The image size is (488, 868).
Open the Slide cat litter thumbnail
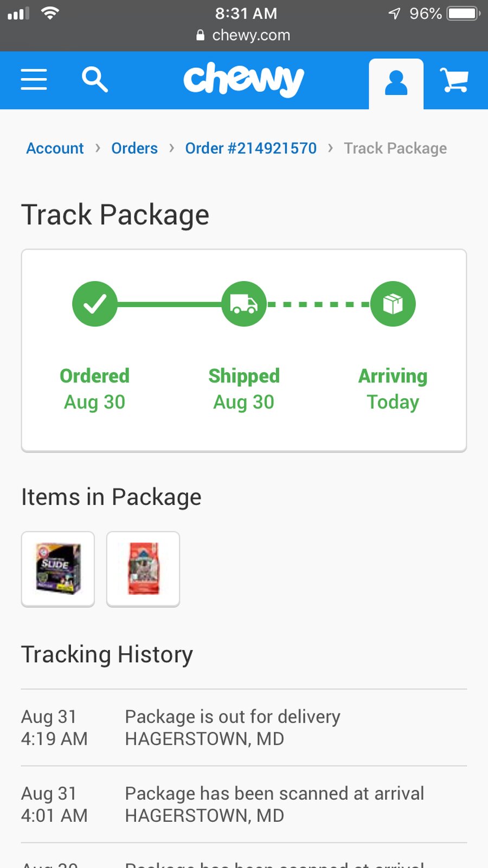click(58, 569)
